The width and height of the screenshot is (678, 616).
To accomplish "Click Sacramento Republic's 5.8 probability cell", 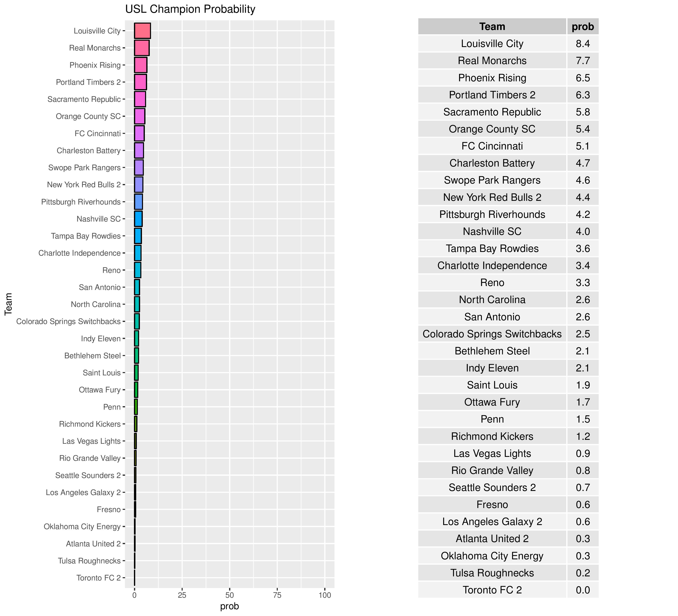I will tap(582, 112).
